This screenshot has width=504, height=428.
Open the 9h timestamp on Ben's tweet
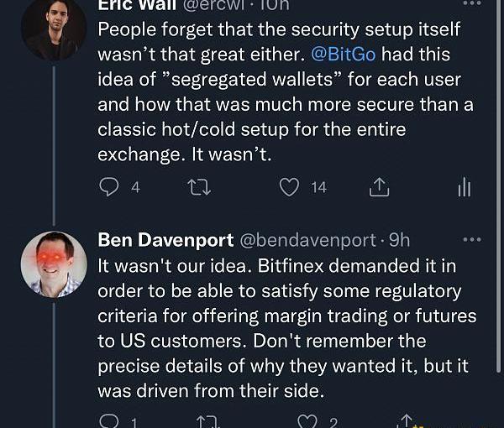398,240
